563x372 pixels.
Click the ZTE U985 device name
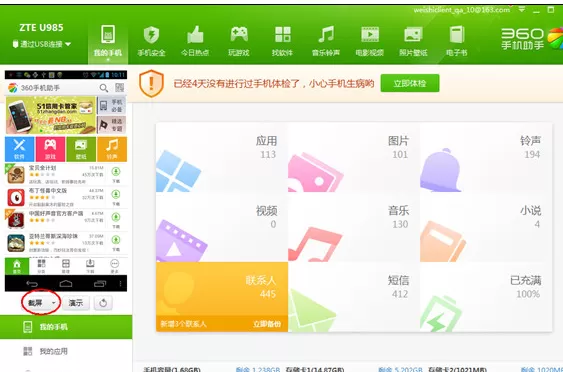[41, 28]
